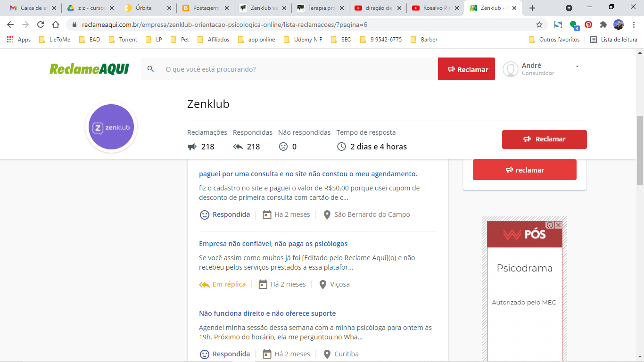
Task: Open the Outros favoritos folder
Action: point(554,40)
